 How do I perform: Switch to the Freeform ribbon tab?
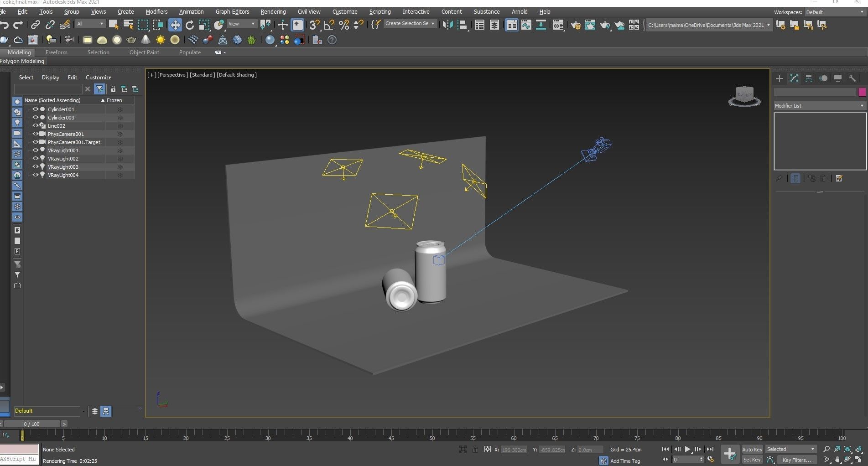(x=57, y=52)
